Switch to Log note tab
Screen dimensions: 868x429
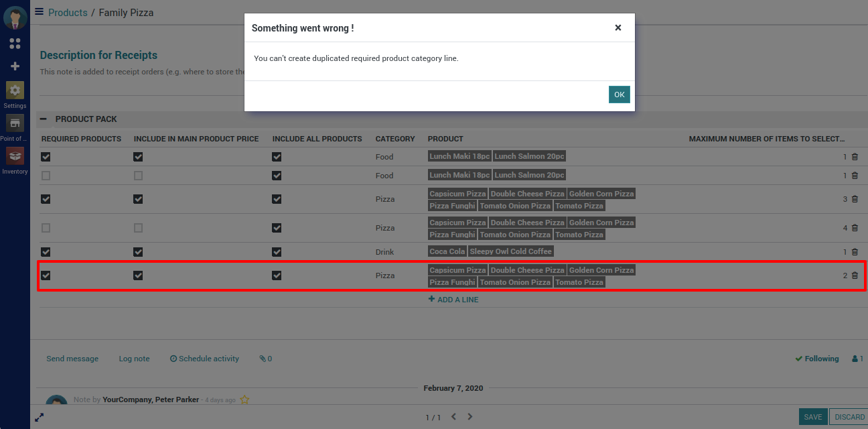(134, 359)
